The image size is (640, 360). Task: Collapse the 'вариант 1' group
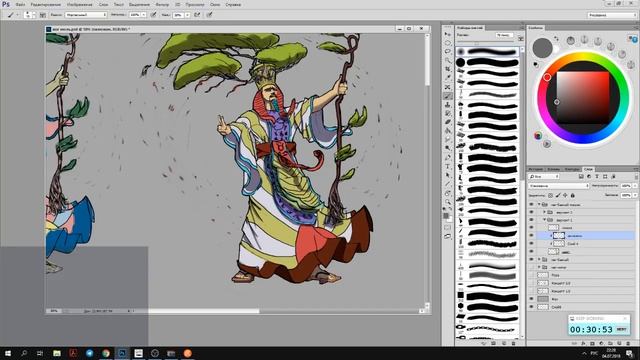544,220
